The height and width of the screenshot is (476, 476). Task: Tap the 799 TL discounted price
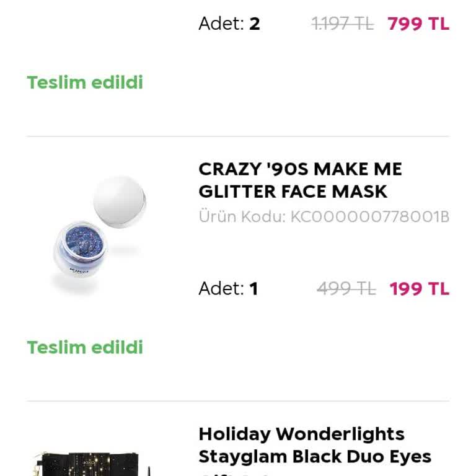point(418,24)
